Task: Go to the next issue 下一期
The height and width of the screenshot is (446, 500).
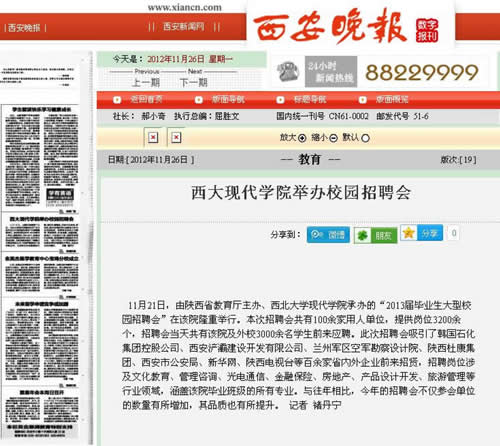Action: (x=194, y=82)
